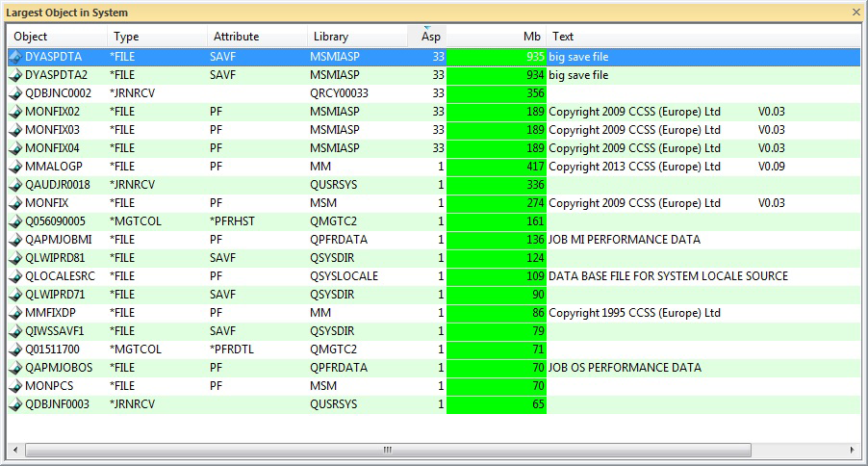Click the icon next to QDBJNC0002

[x=14, y=93]
